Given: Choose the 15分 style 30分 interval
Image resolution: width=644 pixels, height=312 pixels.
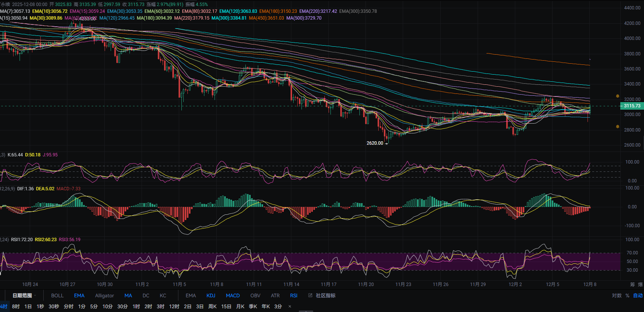Looking at the screenshot, I should click(x=122, y=306).
